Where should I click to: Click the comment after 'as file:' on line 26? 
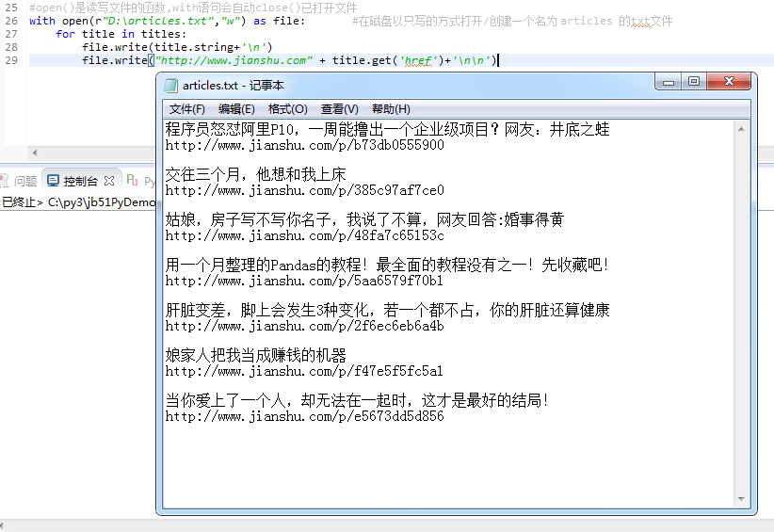pyautogui.click(x=512, y=22)
